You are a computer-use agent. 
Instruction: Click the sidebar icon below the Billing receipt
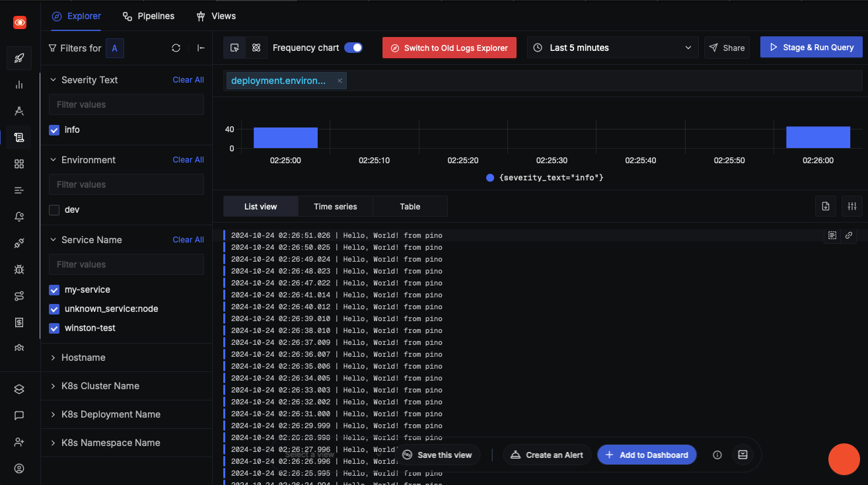coord(19,348)
